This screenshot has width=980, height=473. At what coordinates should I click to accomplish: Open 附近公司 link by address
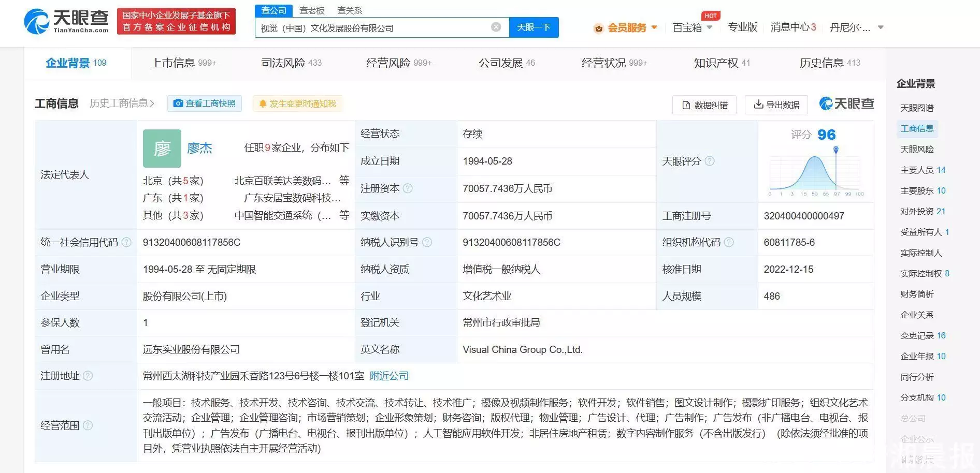(389, 376)
